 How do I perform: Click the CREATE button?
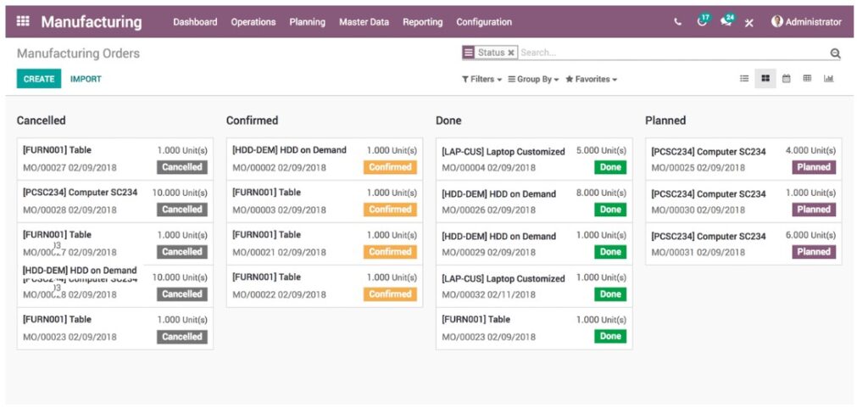pyautogui.click(x=39, y=79)
